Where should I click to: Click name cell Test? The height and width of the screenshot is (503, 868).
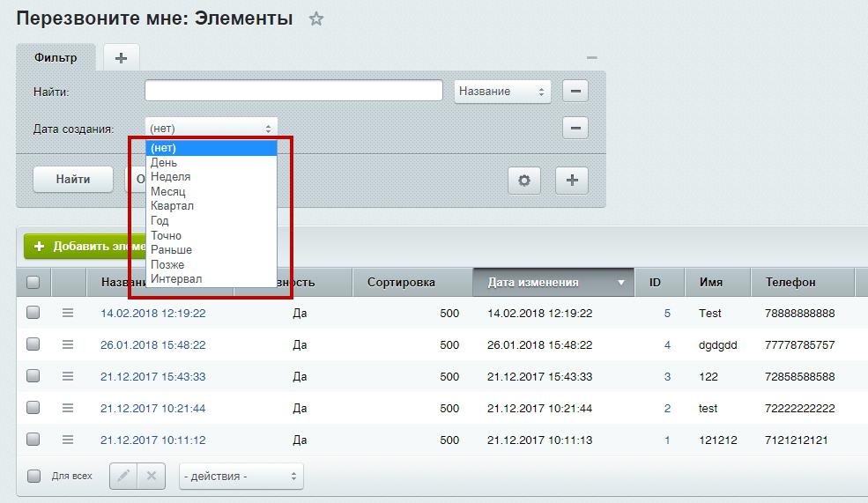[709, 314]
